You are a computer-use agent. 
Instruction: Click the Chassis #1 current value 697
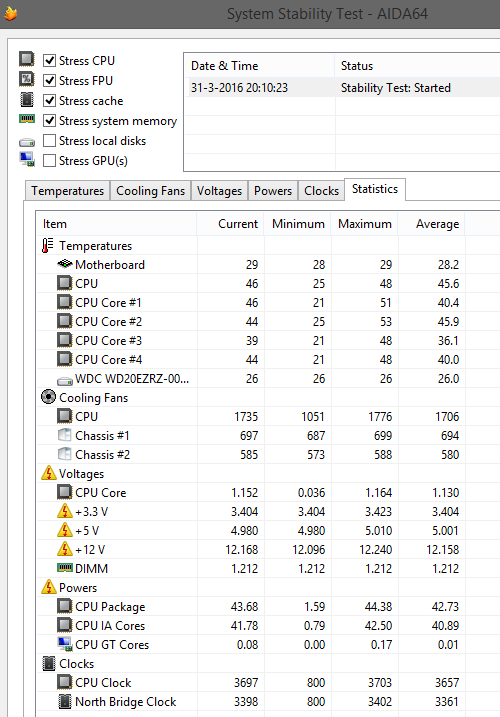(x=249, y=435)
